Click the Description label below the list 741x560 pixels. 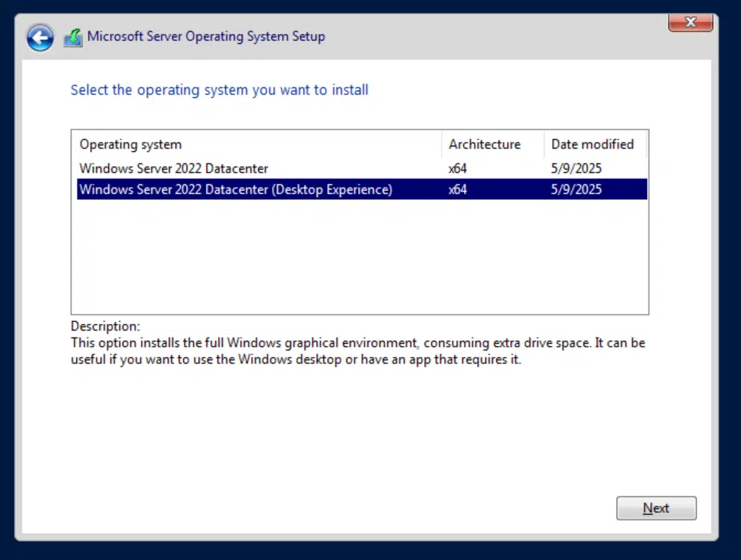pyautogui.click(x=105, y=326)
